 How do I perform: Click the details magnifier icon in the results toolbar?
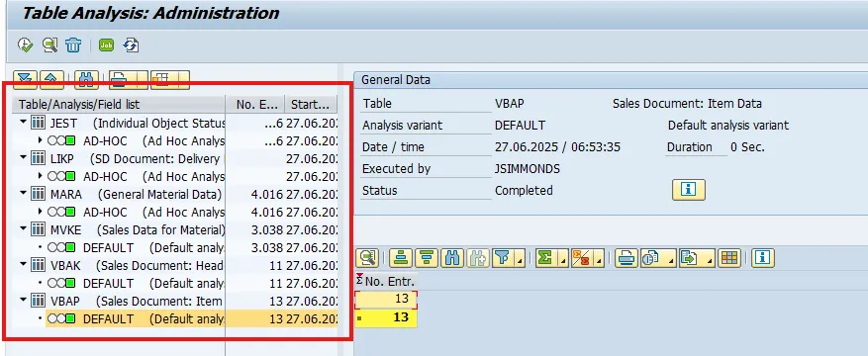366,257
